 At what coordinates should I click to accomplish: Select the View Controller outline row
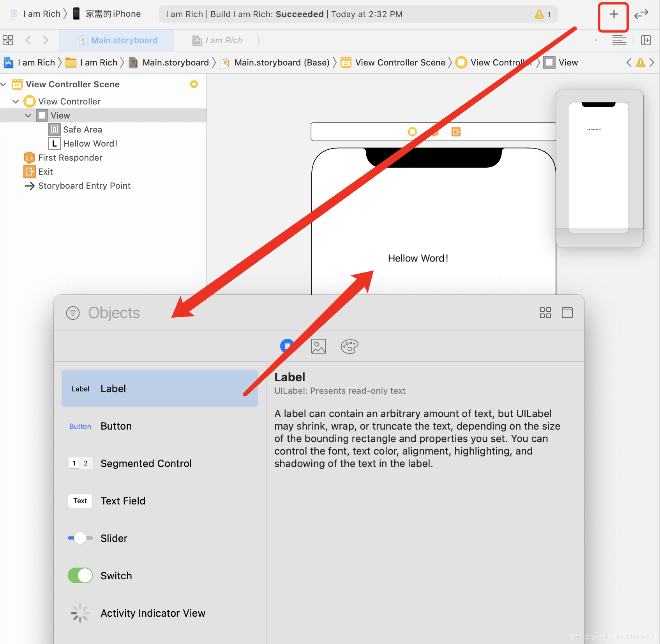[x=103, y=101]
